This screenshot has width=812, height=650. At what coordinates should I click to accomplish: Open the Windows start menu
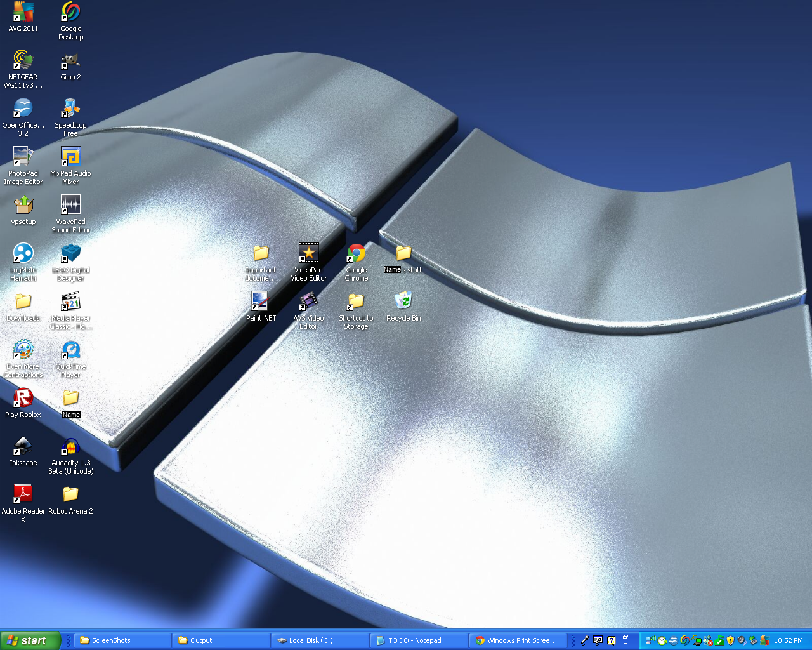tap(30, 640)
